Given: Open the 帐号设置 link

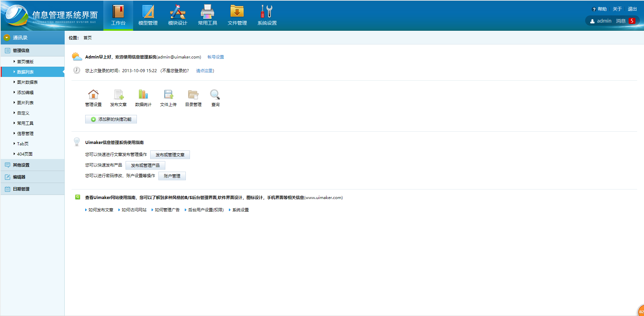Looking at the screenshot, I should tap(216, 57).
